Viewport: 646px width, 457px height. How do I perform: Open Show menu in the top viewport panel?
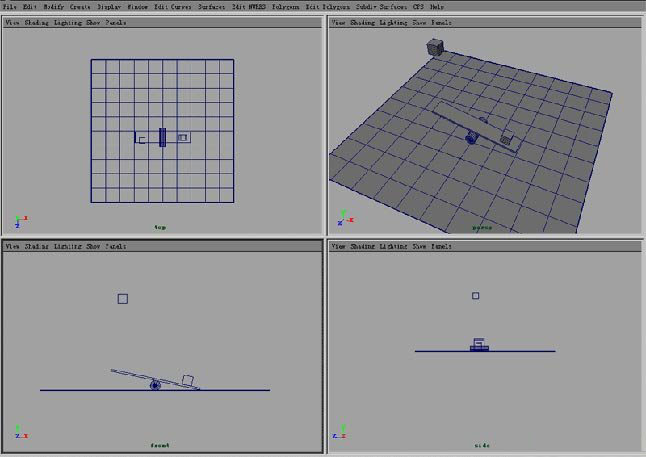pyautogui.click(x=93, y=23)
